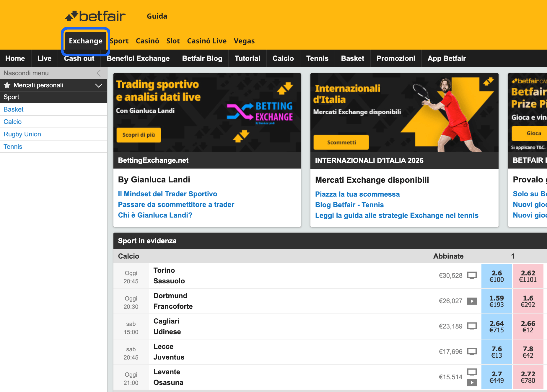
Task: Open Chi è Gianluca Landi? link
Action: [x=155, y=215]
